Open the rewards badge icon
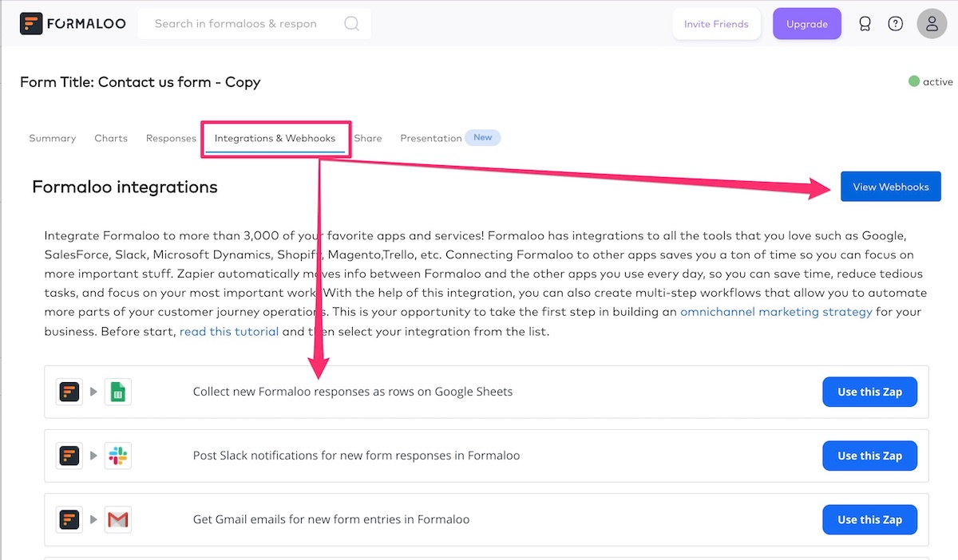958x560 pixels. coord(865,24)
